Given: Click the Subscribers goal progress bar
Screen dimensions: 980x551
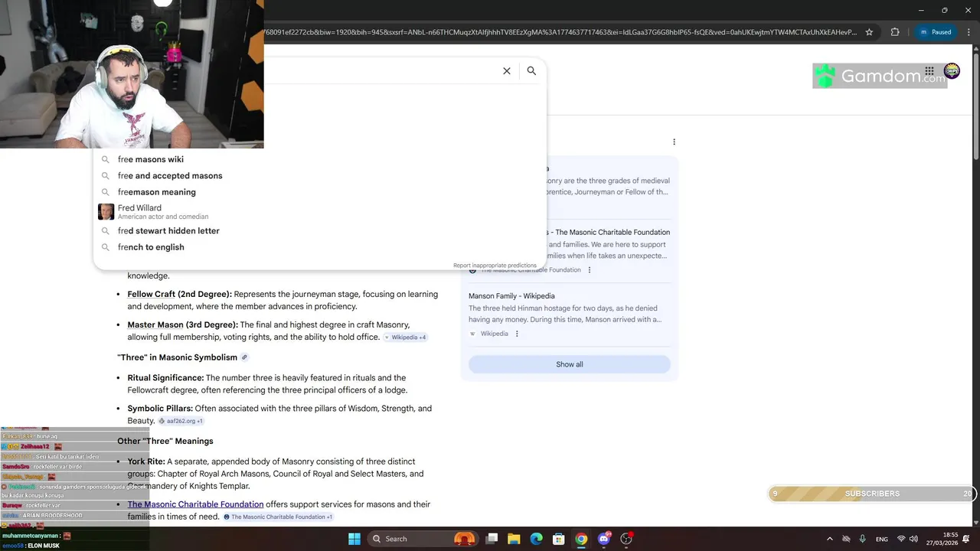Looking at the screenshot, I should tap(872, 494).
